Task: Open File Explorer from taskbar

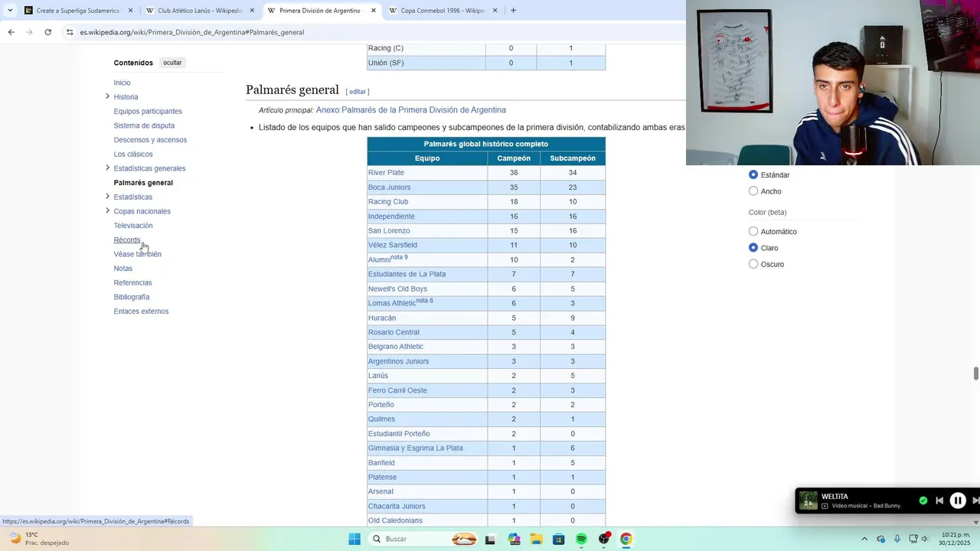Action: pos(536,539)
